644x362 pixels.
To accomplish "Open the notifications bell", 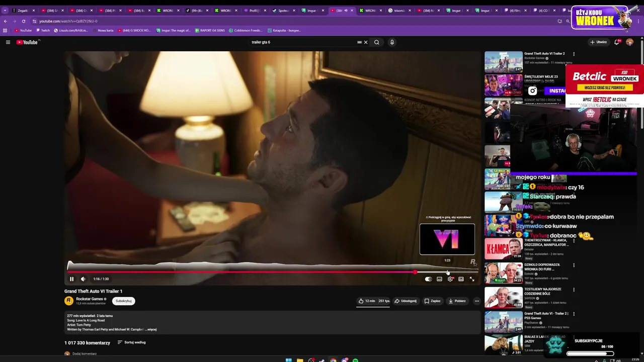I will (x=617, y=42).
